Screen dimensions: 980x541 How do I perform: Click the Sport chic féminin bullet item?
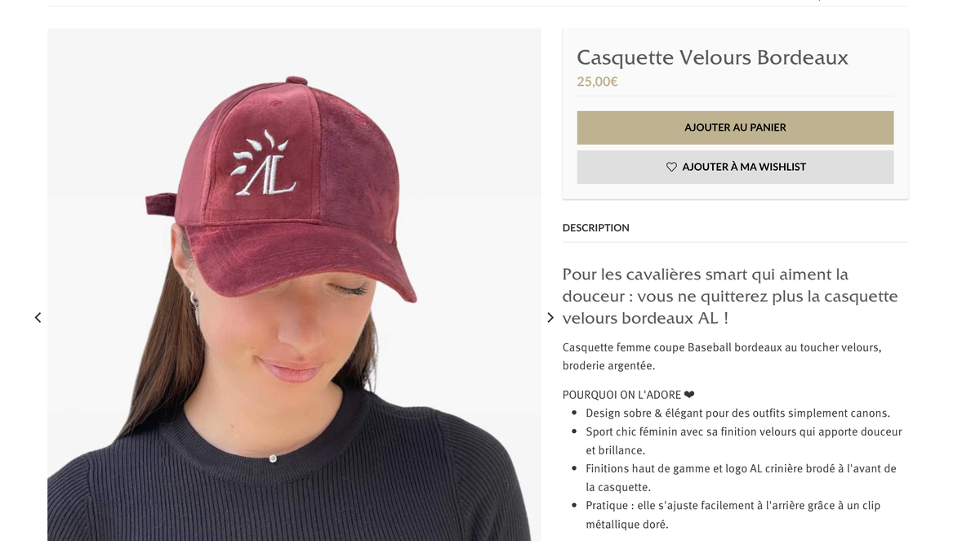[743, 440]
